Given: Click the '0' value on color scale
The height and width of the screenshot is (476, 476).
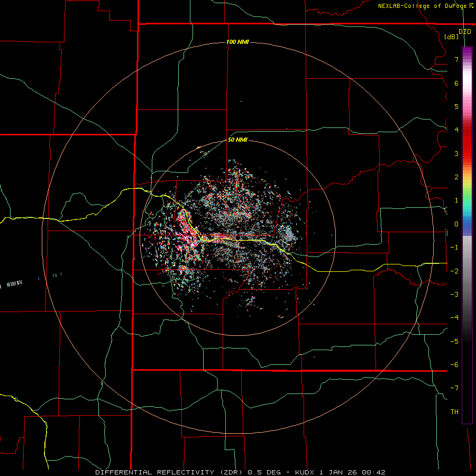Looking at the screenshot, I should [456, 224].
